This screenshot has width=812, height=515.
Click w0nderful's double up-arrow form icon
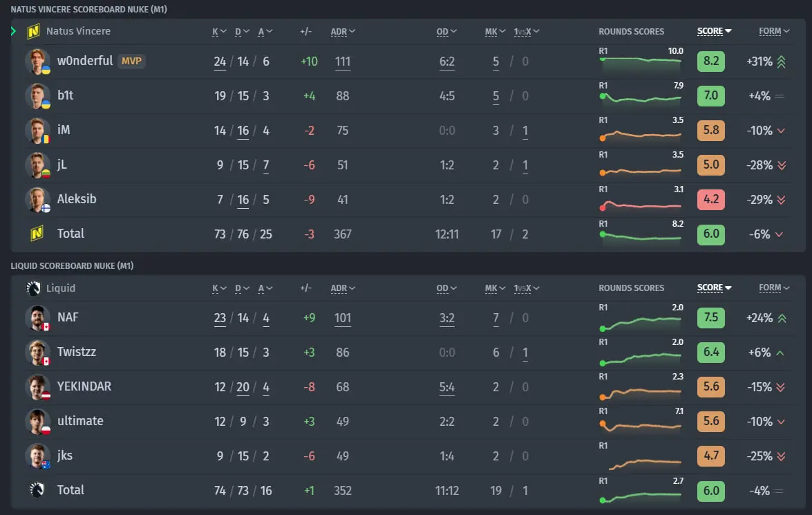782,62
